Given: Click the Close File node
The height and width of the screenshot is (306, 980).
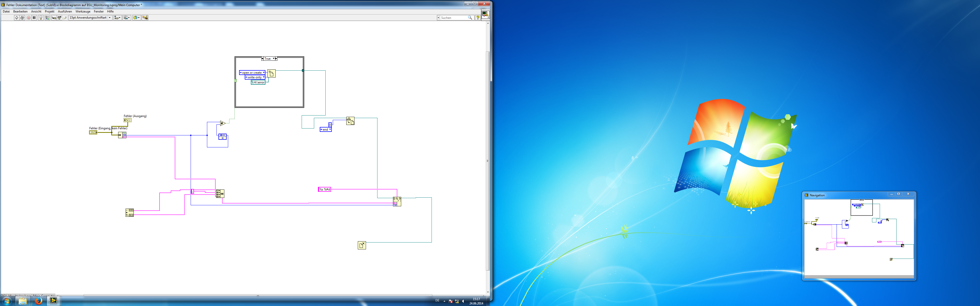Looking at the screenshot, I should pos(362,245).
